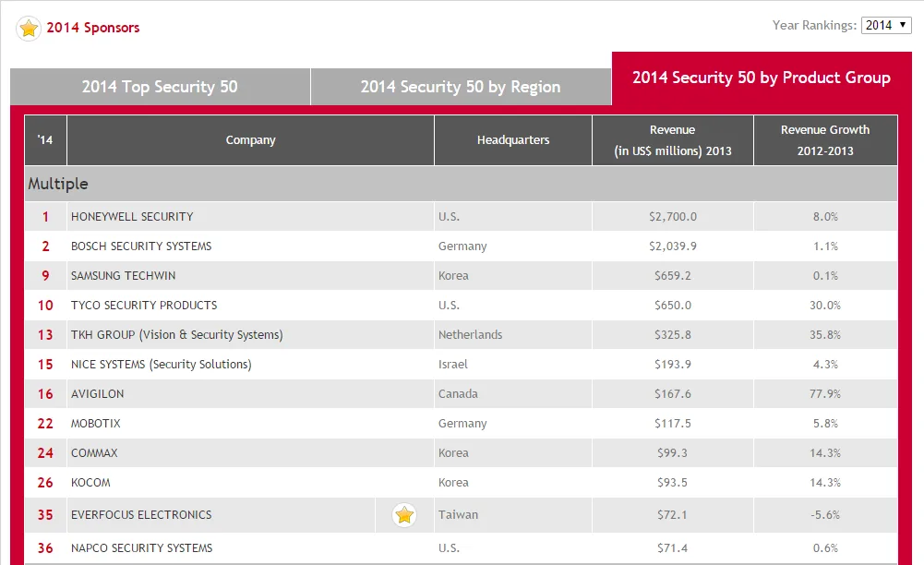Click the Multiple group heading row
Image resolution: width=924 pixels, height=565 pixels.
(461, 184)
